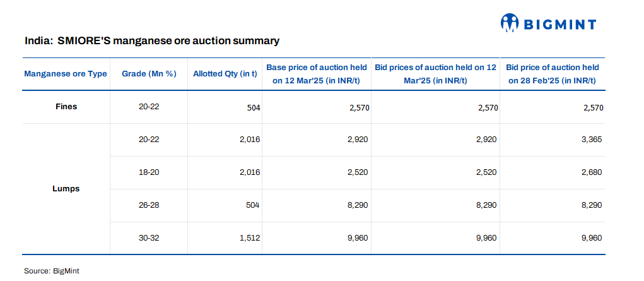
Task: Click the Fines row allotted quantity 504
Action: coord(254,107)
